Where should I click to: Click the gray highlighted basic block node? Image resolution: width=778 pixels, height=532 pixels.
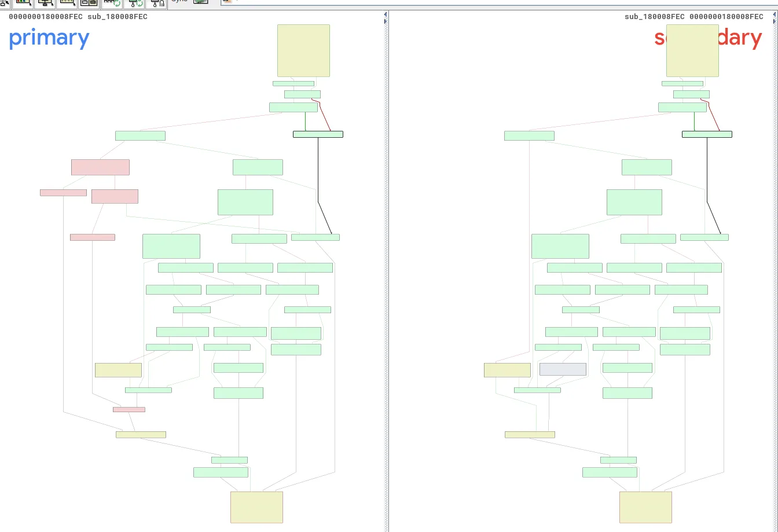click(x=562, y=369)
